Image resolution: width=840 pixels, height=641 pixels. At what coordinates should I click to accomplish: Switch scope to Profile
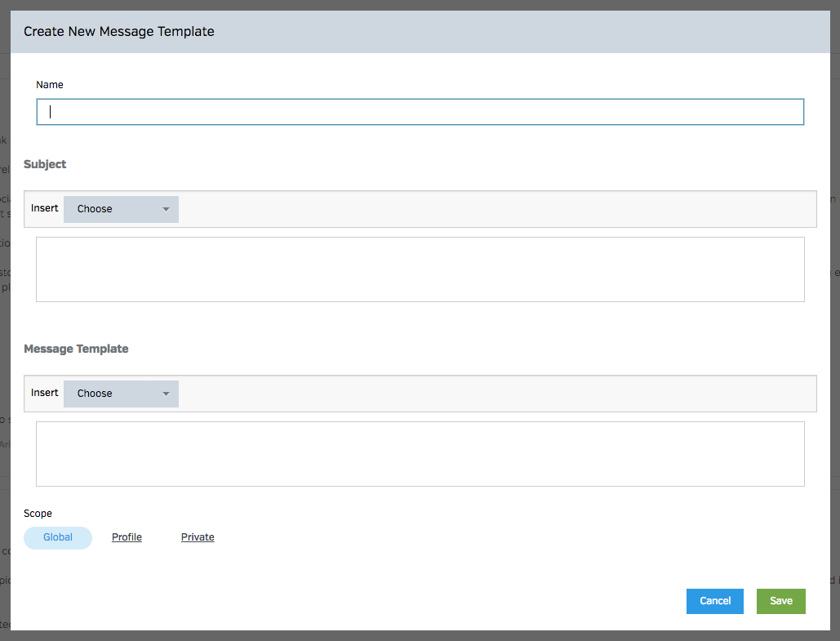coord(127,537)
